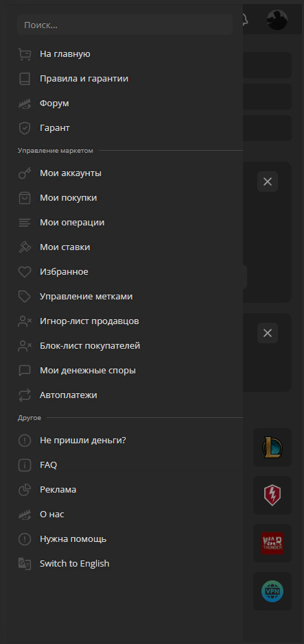304x644 pixels.
Task: Click the League of Legends game icon
Action: tap(272, 447)
